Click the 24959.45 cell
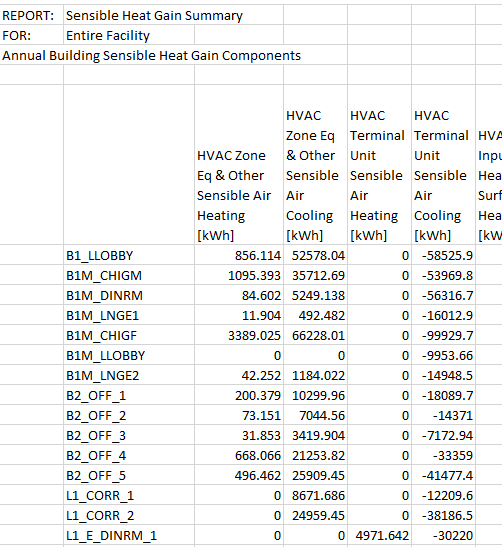This screenshot has width=502, height=547. pyautogui.click(x=315, y=516)
